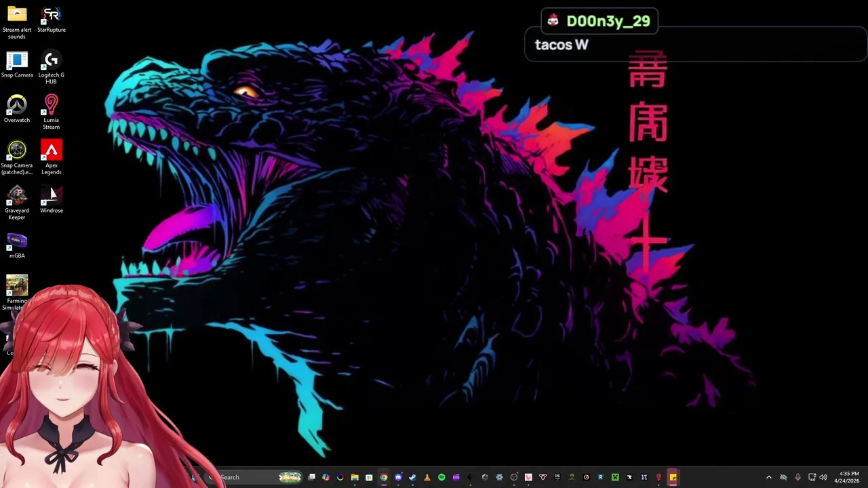868x488 pixels.
Task: Select the Snap Camera (patched) icon
Action: click(x=17, y=158)
